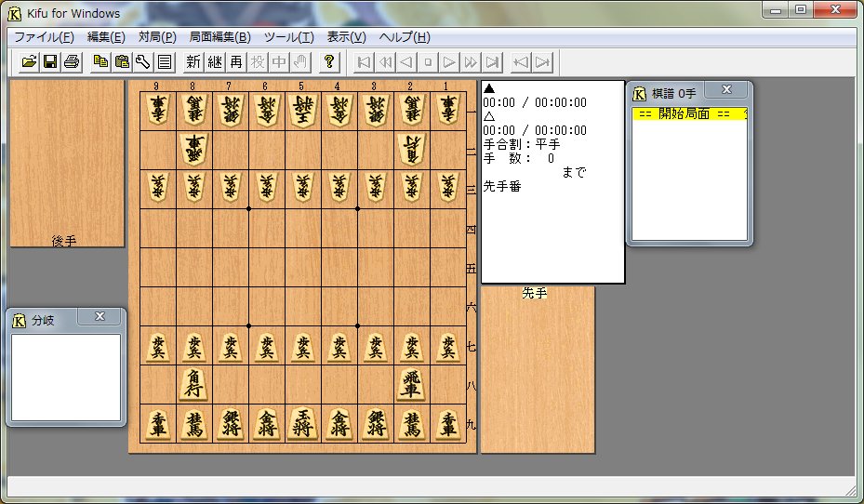Click the printer icon in the toolbar
864x504 pixels.
72,62
